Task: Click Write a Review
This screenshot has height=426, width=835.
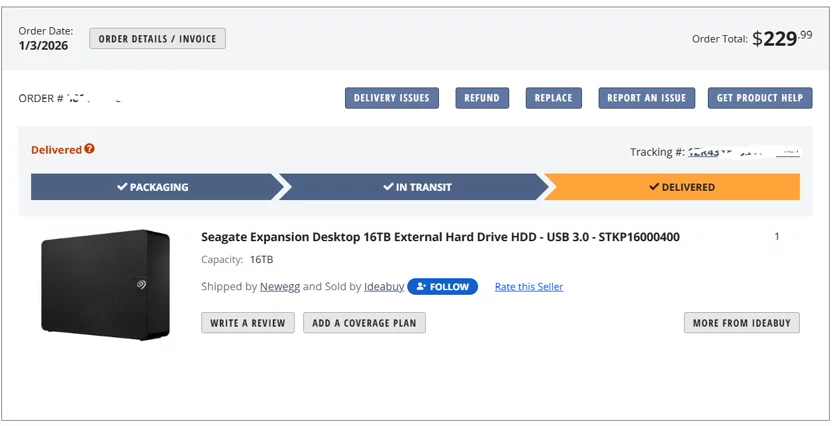Action: point(248,323)
